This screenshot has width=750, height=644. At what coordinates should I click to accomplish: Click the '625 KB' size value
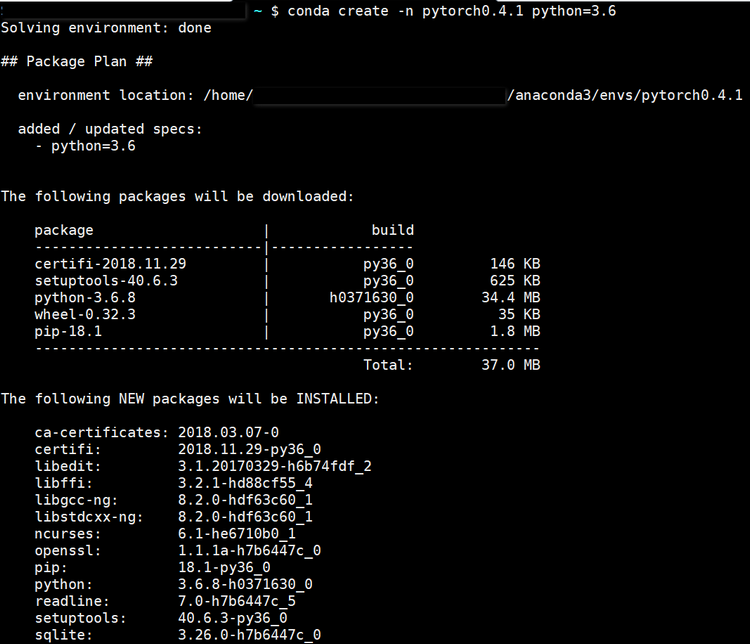pos(515,281)
